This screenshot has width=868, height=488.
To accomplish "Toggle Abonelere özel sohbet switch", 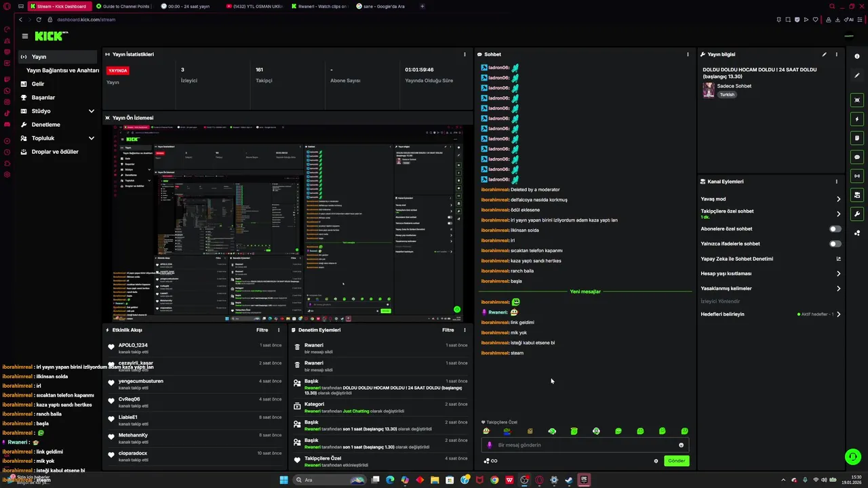I will coord(835,229).
